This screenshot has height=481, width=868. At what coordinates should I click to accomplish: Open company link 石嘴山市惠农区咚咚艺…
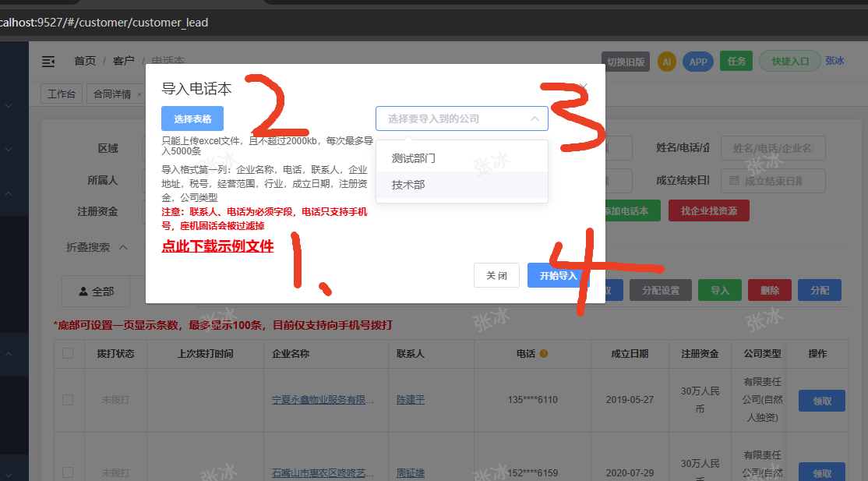pos(323,472)
